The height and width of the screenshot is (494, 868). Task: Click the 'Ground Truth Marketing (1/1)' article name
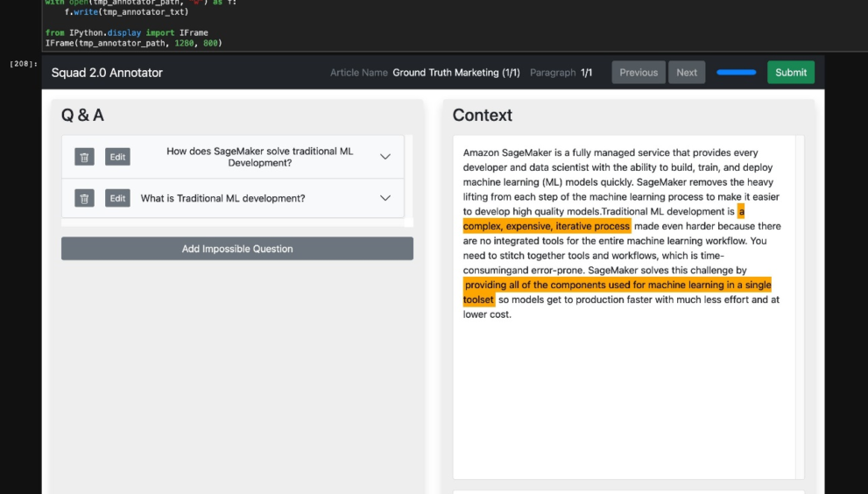tap(456, 73)
